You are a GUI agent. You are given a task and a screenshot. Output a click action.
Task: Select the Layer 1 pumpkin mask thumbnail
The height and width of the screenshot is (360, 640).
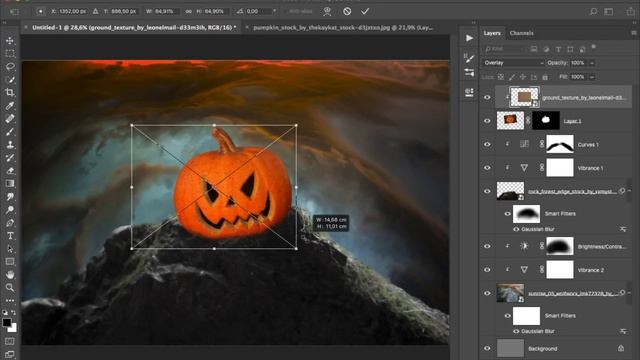point(546,121)
